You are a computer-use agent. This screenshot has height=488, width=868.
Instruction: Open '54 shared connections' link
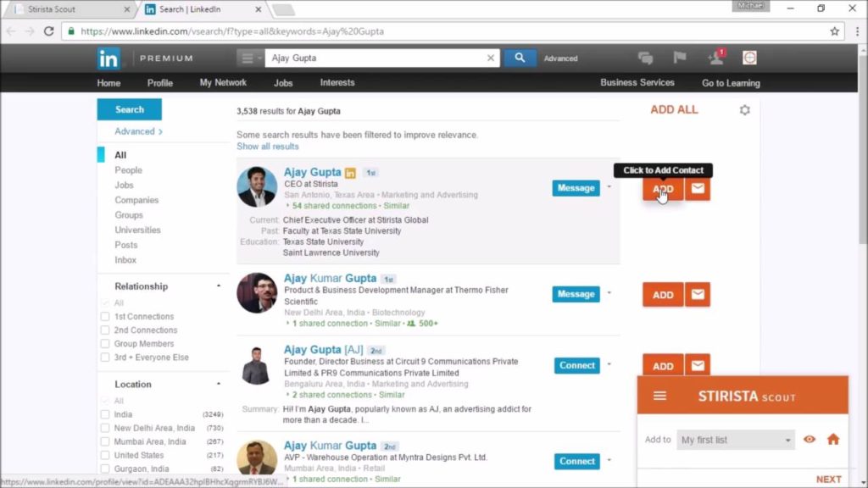coord(334,206)
